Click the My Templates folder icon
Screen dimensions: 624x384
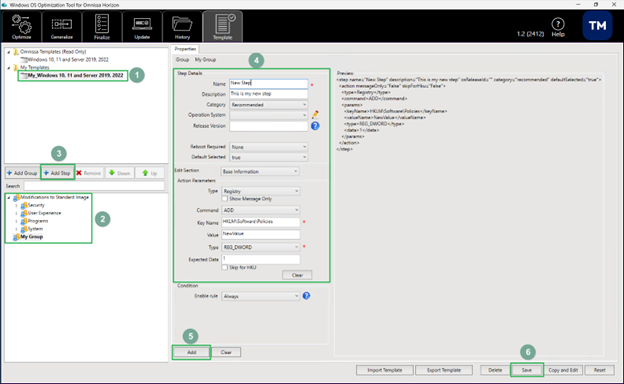tap(16, 68)
